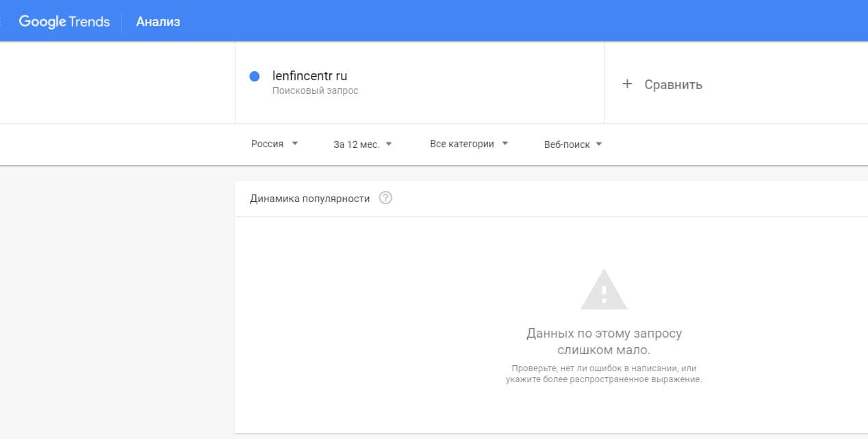
Task: Click the Динамика популярности heading
Action: click(309, 199)
